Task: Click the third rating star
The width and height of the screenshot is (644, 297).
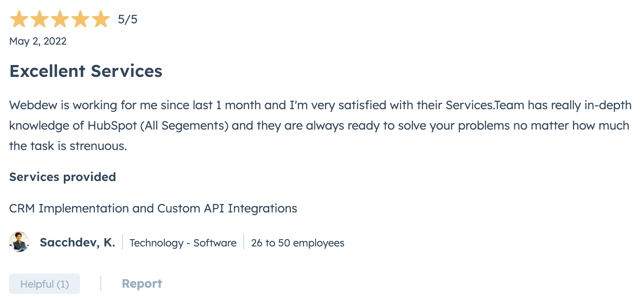Action: 60,20
